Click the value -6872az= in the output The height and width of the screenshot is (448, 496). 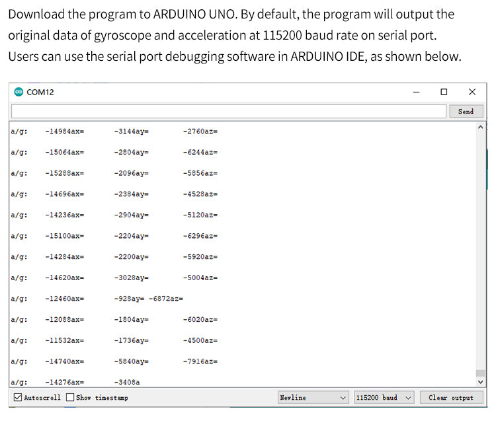coord(166,299)
